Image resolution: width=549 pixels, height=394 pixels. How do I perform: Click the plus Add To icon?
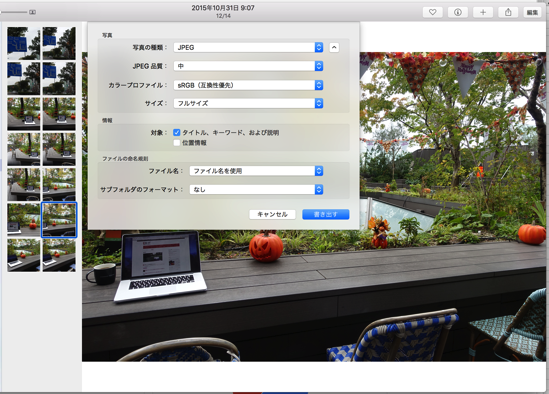pyautogui.click(x=483, y=12)
